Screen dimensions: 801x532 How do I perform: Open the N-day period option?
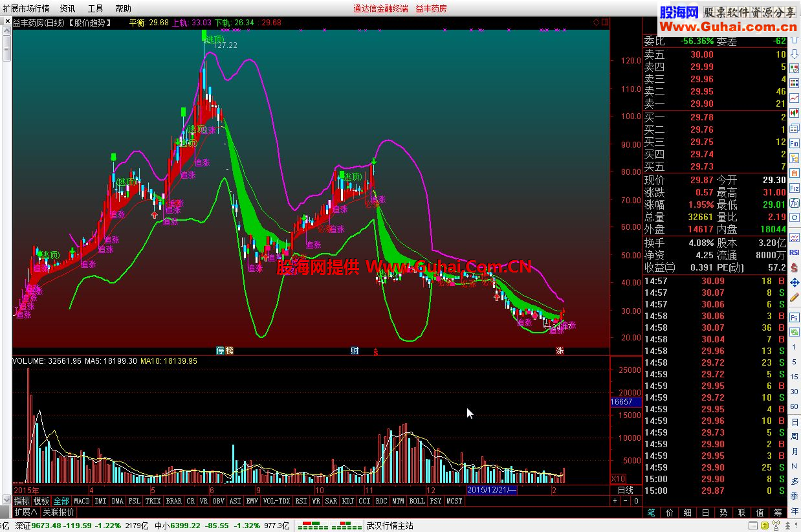(794, 466)
